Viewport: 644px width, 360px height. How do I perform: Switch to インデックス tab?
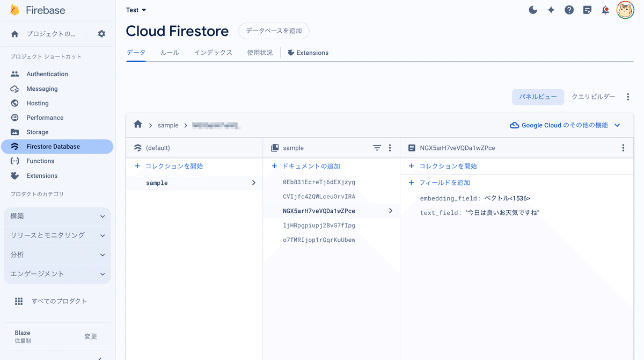point(213,53)
